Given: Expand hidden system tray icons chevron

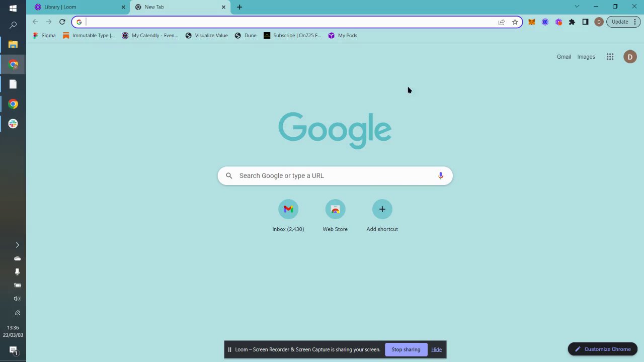Looking at the screenshot, I should pos(17,245).
